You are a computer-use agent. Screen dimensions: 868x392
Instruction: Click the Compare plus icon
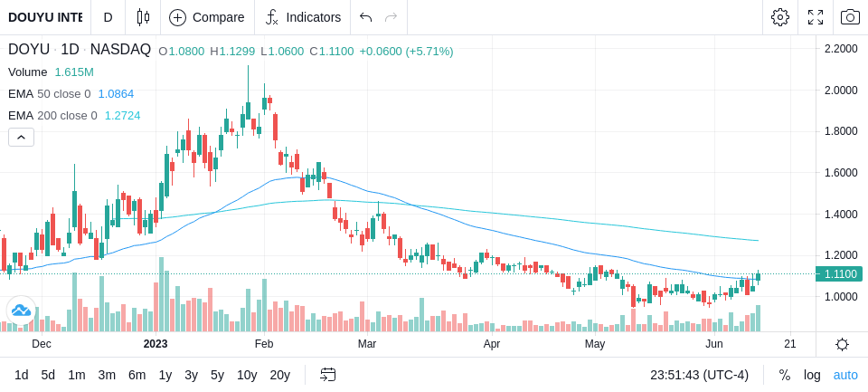pyautogui.click(x=177, y=17)
